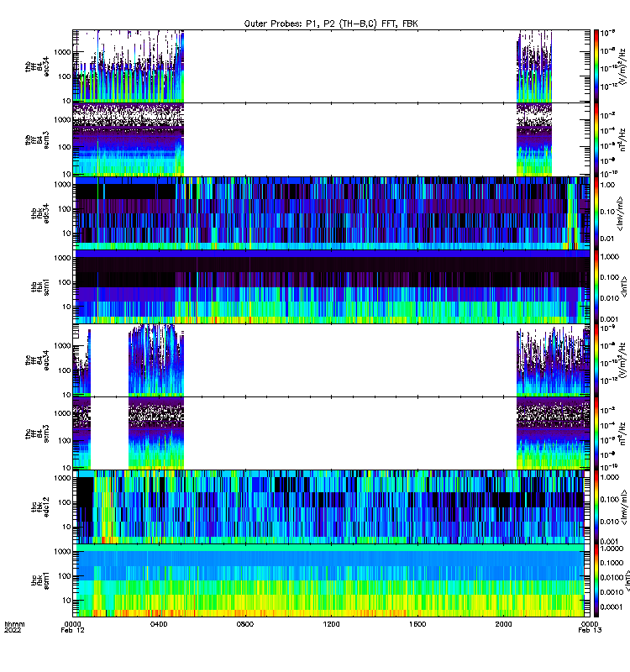The width and height of the screenshot is (630, 672).
Task: Click the "0.001" color scale value of thb fbk scm1
Action: click(x=610, y=319)
